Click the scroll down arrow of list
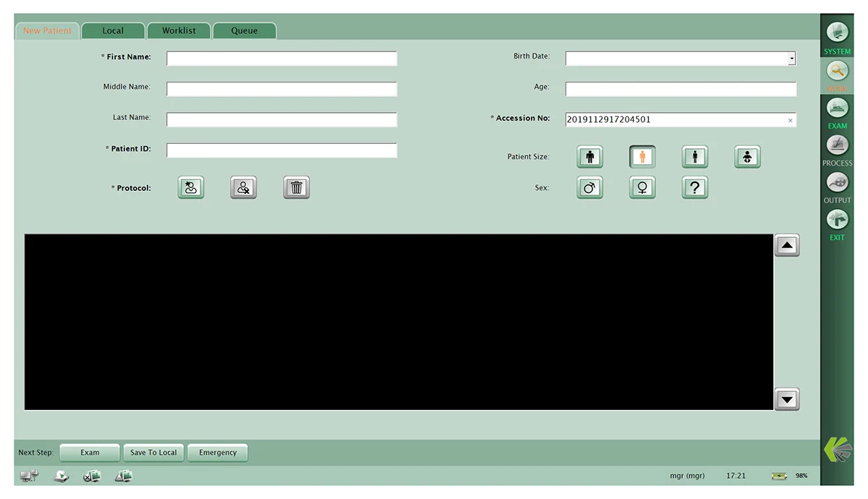This screenshot has width=868, height=499. 787,399
